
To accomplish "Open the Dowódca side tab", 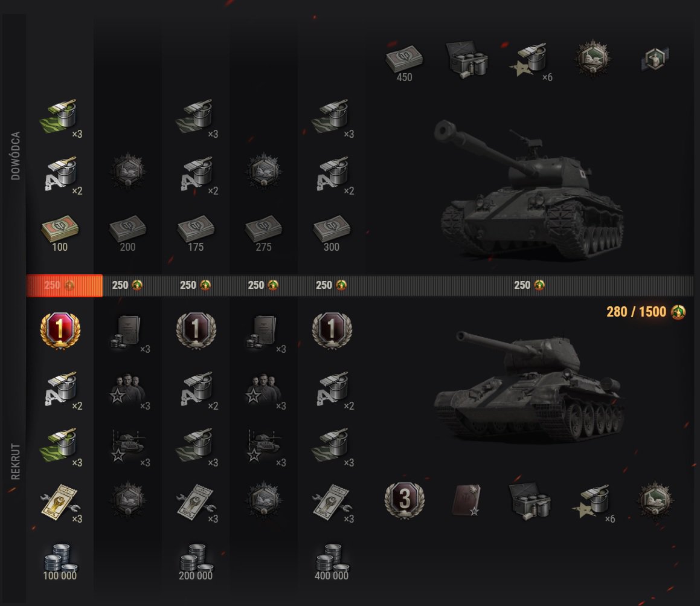I will pos(15,155).
